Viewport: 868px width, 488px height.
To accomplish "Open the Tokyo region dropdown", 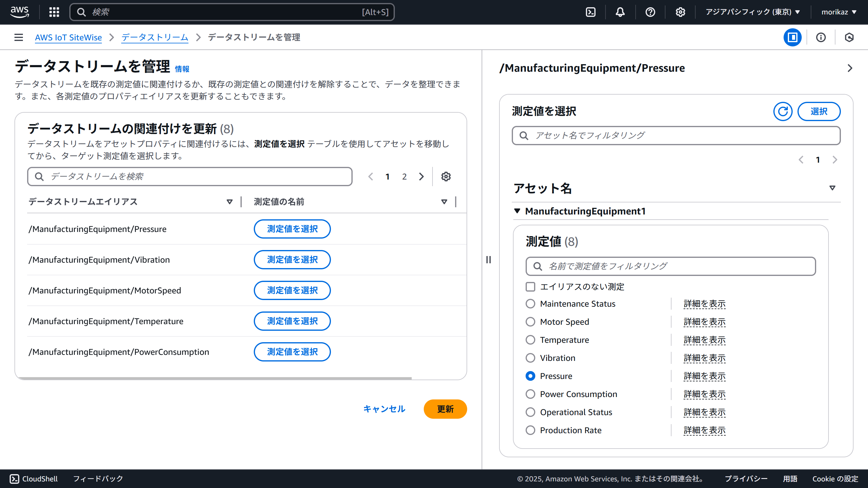I will pyautogui.click(x=753, y=12).
